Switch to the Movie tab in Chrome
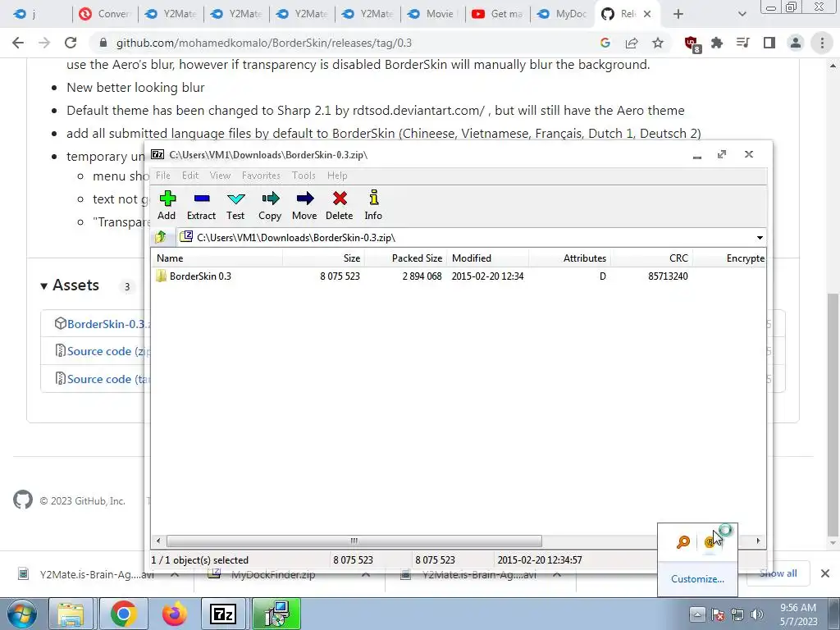840x630 pixels. pyautogui.click(x=433, y=14)
